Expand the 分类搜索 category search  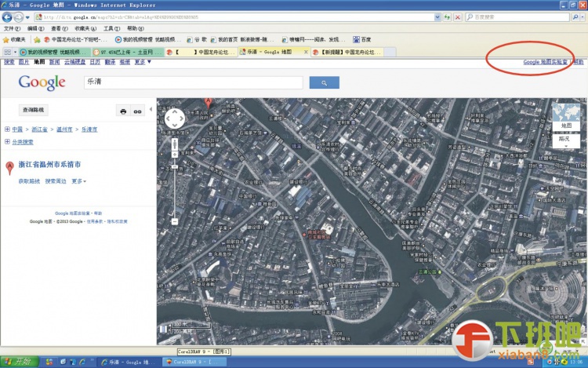[x=20, y=142]
